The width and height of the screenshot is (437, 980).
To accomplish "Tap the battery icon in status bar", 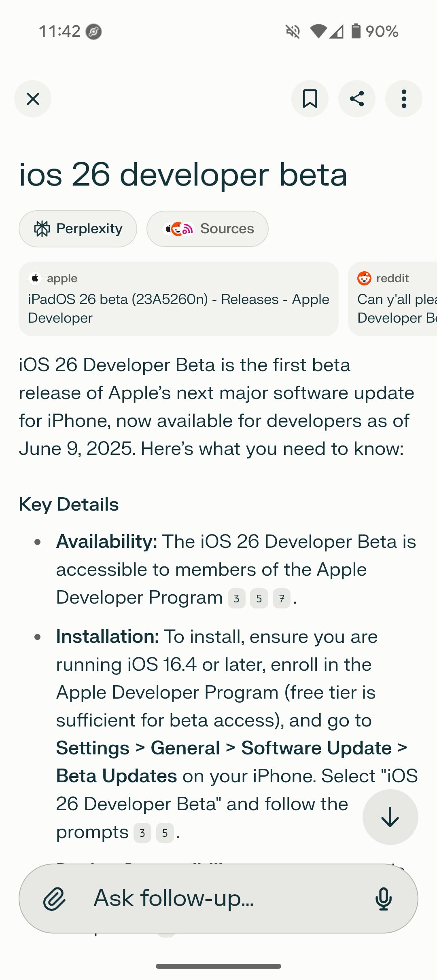I will tap(356, 31).
